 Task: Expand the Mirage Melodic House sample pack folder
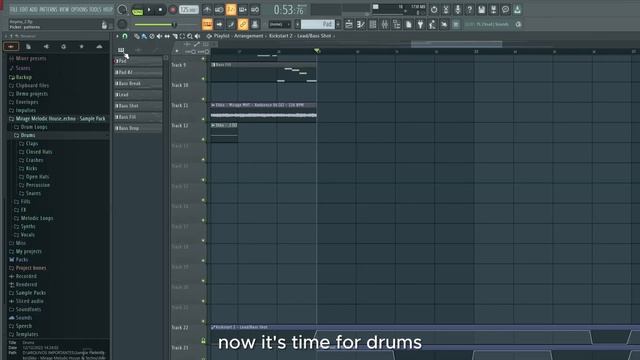pyautogui.click(x=60, y=119)
